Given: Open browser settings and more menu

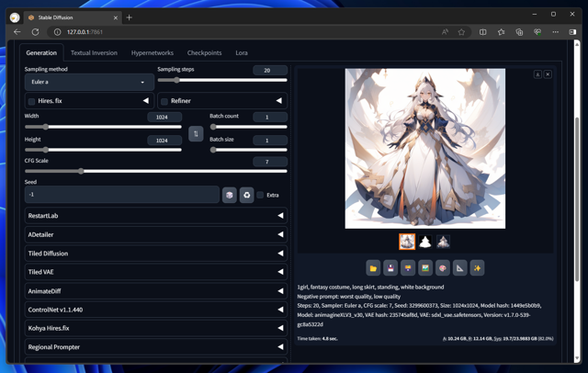Looking at the screenshot, I should (555, 32).
